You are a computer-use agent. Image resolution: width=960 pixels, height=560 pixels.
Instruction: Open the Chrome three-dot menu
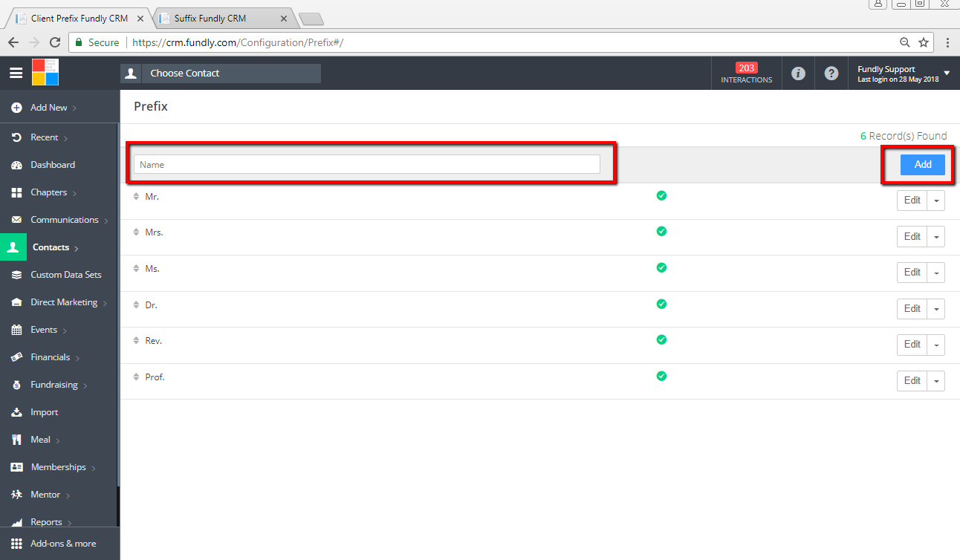coord(947,42)
